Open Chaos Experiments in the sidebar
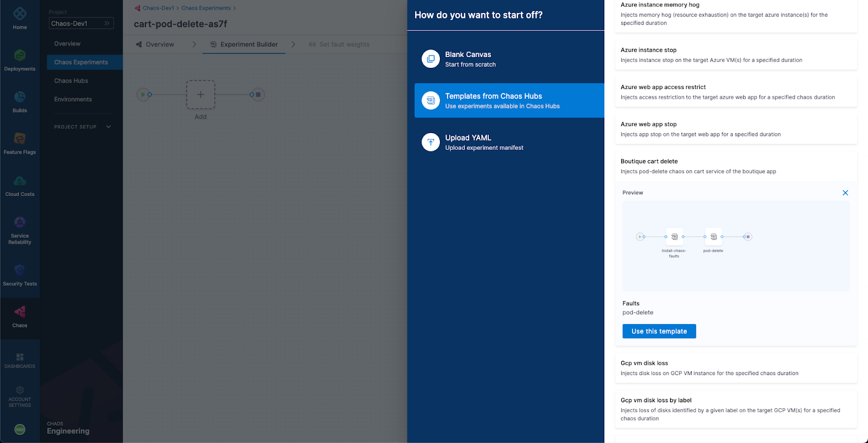 pos(85,62)
